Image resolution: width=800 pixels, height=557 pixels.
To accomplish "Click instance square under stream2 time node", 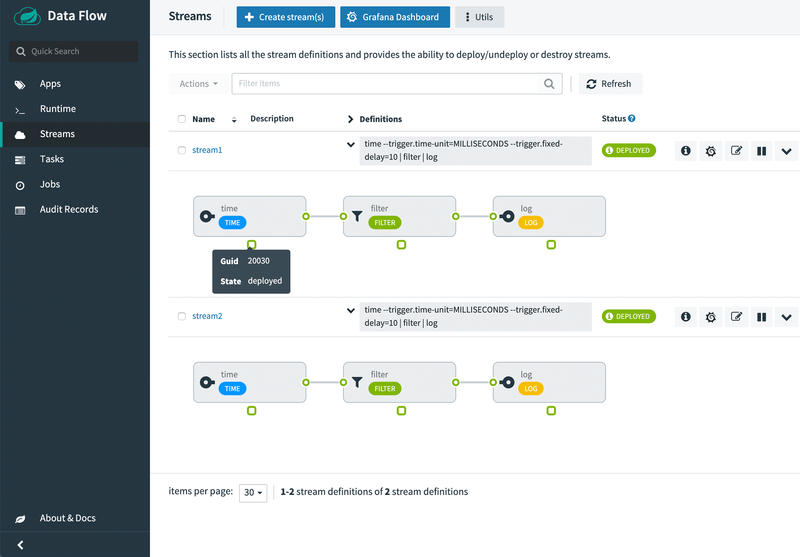I will [252, 411].
